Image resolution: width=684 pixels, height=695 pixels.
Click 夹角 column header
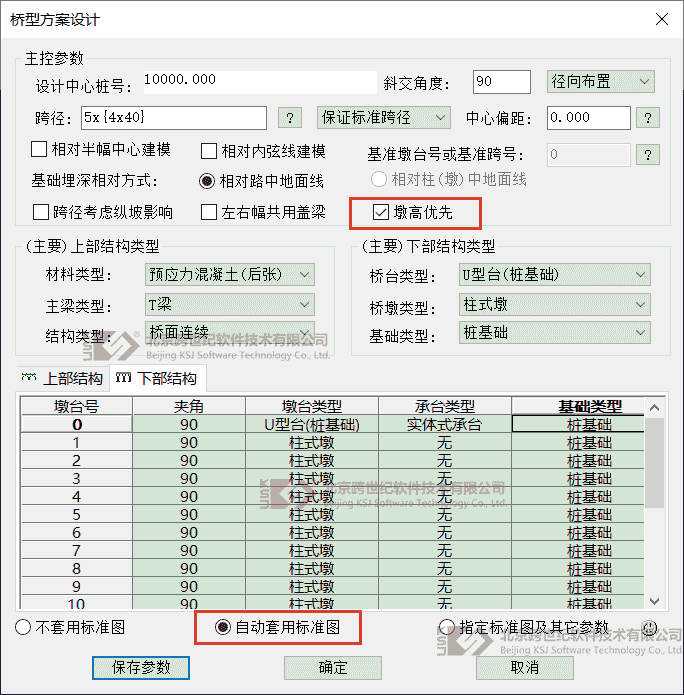(x=189, y=406)
